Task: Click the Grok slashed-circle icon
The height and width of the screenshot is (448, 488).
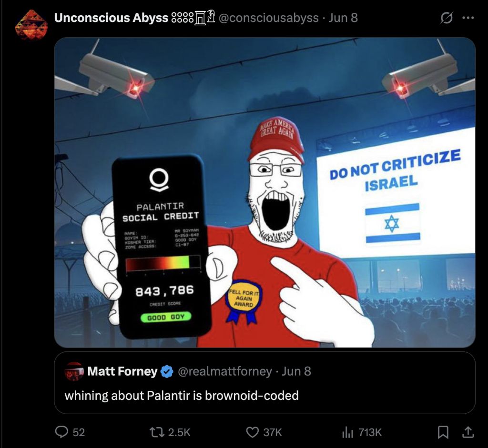Action: [446, 18]
